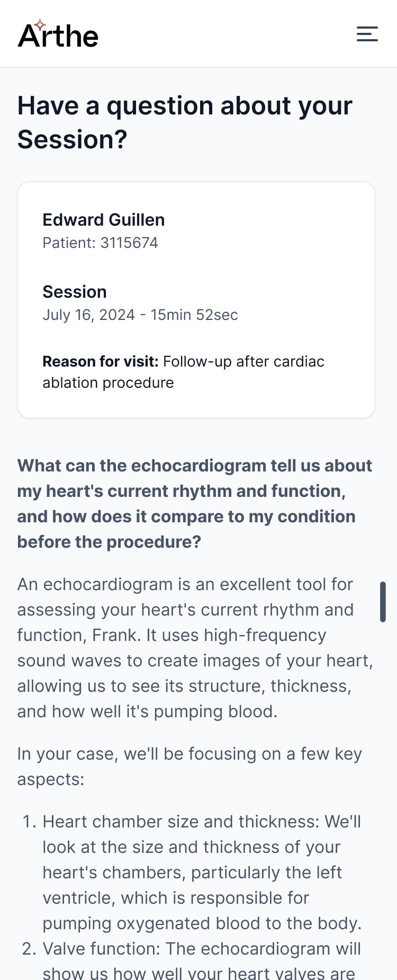Screen dimensions: 397x980
Task: Click the paragraph starting 'An echocardiogram is'
Action: 195,648
